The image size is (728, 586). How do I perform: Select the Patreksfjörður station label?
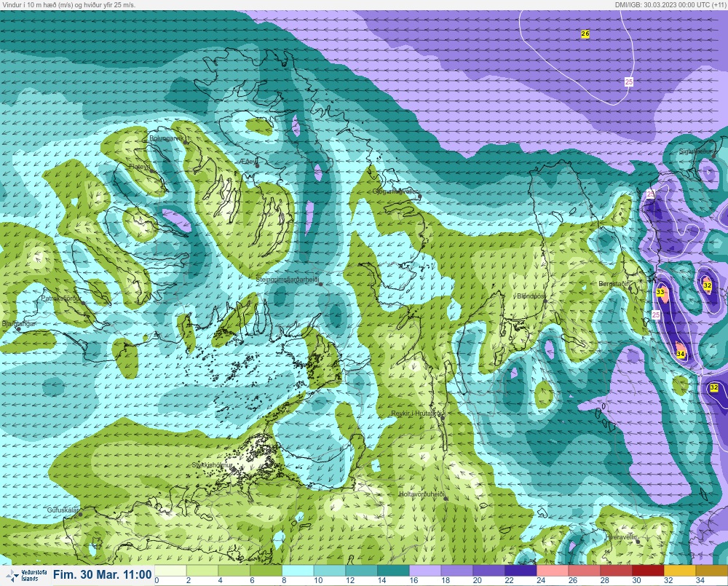(x=61, y=298)
